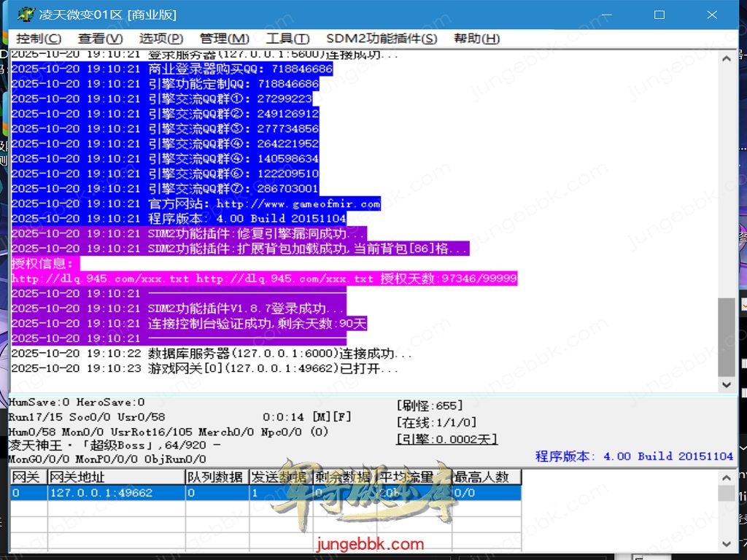Open the 工具(T) menu
This screenshot has height=560, width=747.
click(x=287, y=39)
